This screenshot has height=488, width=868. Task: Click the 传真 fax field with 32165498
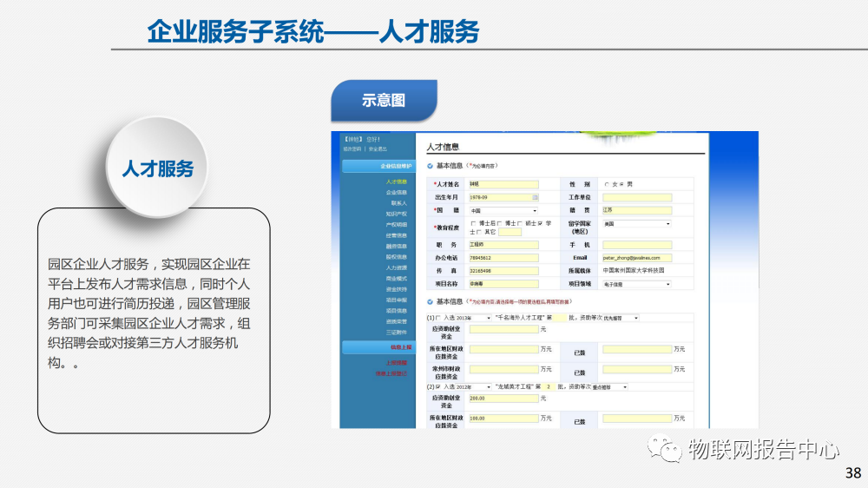[x=503, y=271]
